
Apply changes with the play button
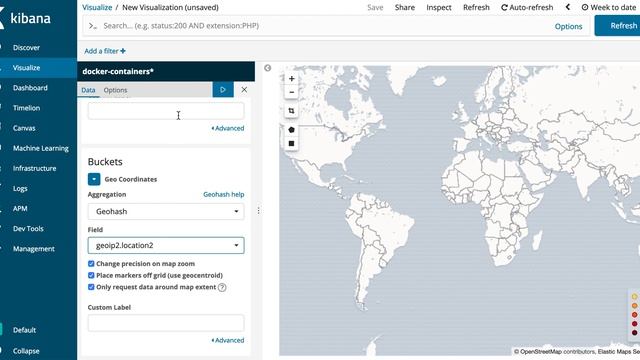pos(223,89)
